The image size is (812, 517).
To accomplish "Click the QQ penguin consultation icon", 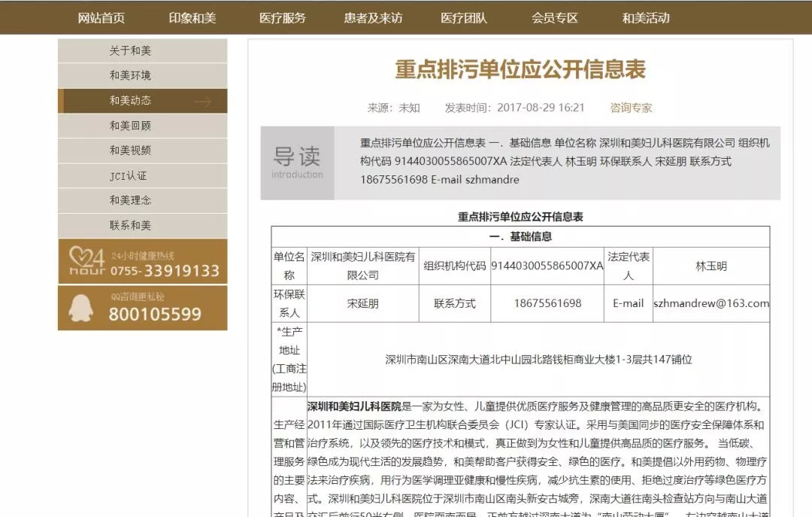I will pos(80,308).
